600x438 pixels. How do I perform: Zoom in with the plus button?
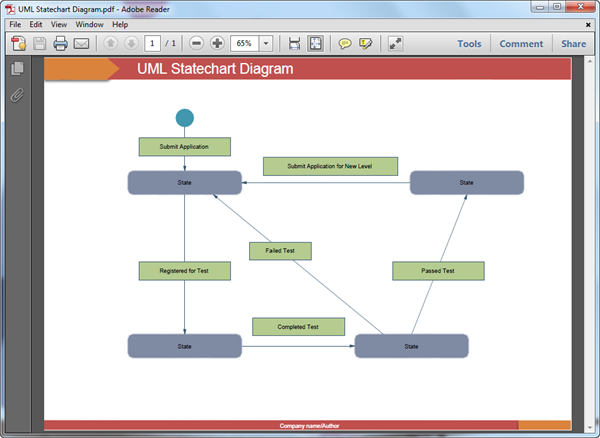[x=217, y=44]
